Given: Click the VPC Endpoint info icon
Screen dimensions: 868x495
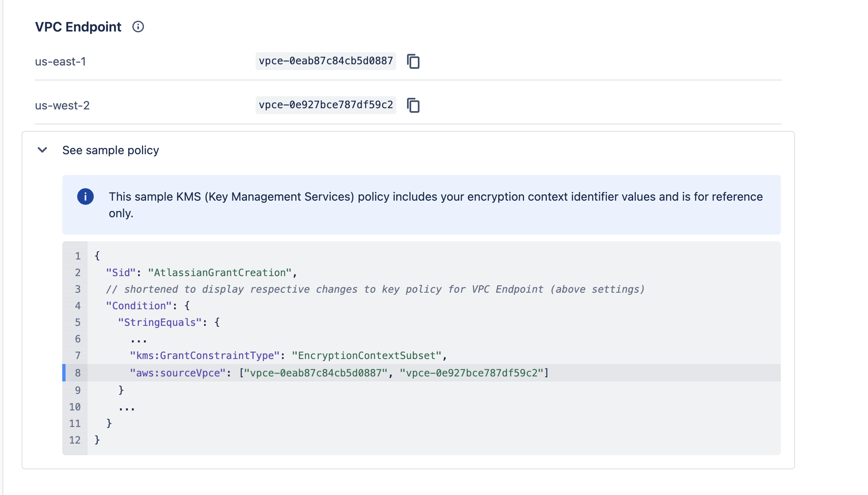Looking at the screenshot, I should [x=138, y=27].
